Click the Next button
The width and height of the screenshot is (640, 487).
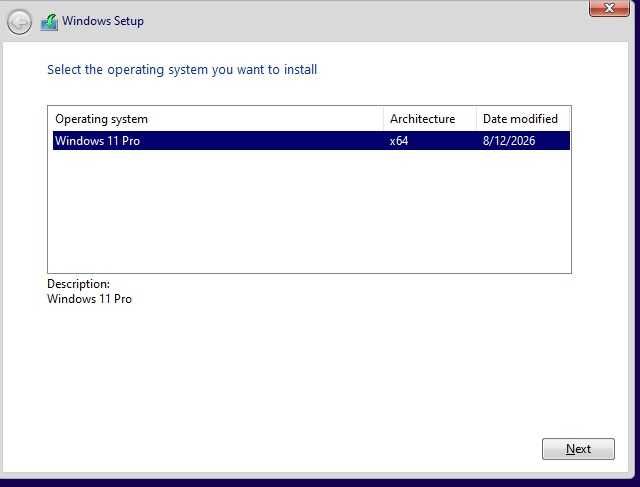pos(578,449)
